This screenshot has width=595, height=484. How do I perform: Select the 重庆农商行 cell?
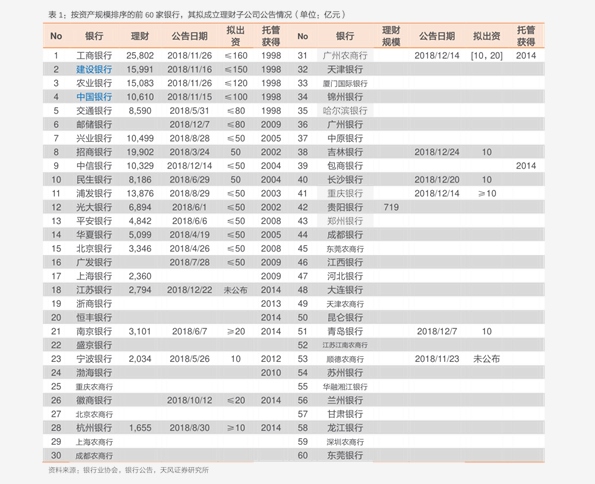click(94, 387)
